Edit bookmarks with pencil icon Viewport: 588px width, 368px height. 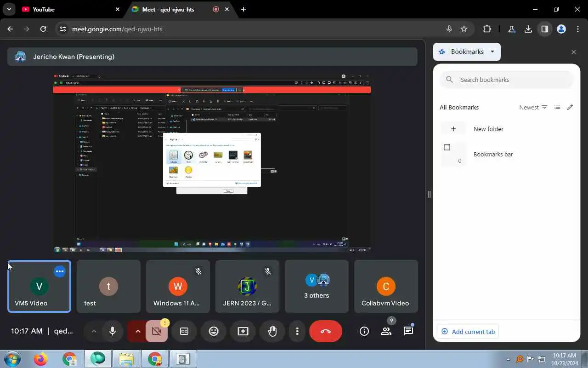click(x=570, y=107)
